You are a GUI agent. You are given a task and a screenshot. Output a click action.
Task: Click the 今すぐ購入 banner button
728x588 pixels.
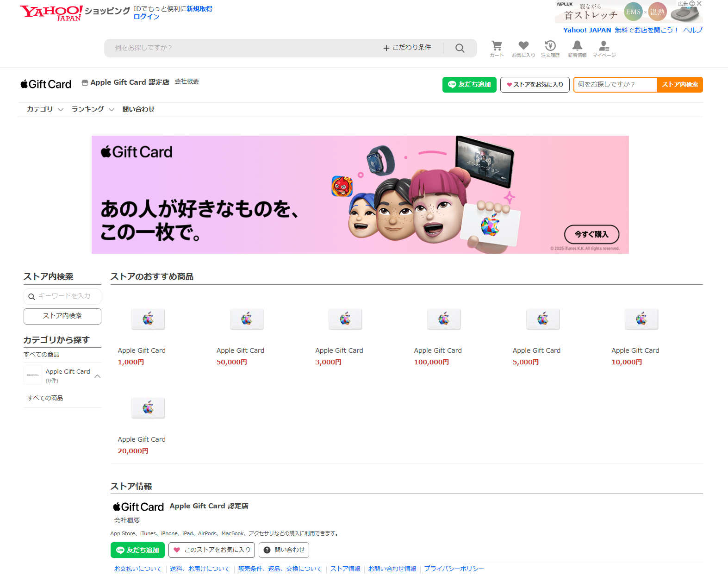pyautogui.click(x=591, y=234)
